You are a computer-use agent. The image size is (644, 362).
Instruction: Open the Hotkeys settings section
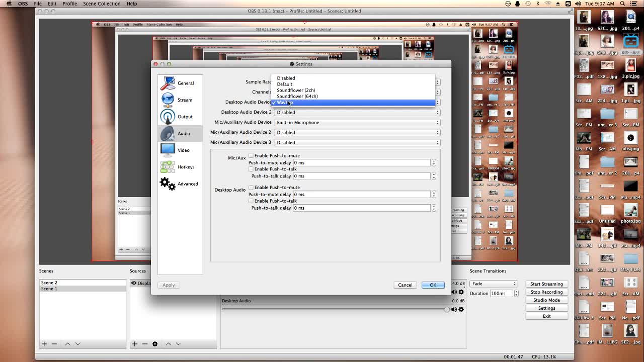pos(180,167)
